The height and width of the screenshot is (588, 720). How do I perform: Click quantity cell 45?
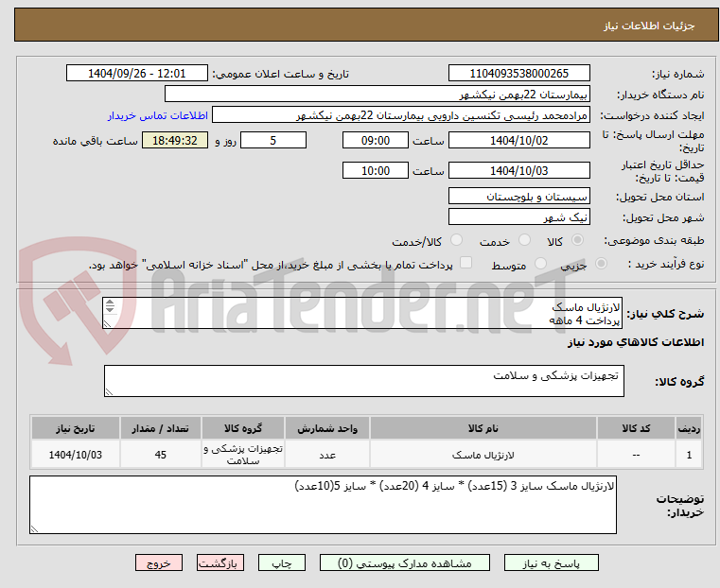click(160, 455)
